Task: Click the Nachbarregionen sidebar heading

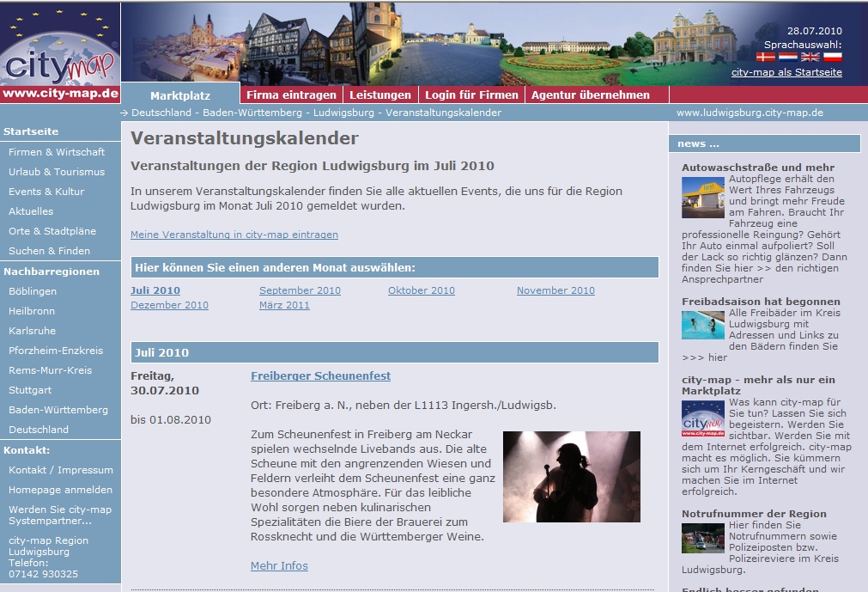Action: click(x=52, y=272)
